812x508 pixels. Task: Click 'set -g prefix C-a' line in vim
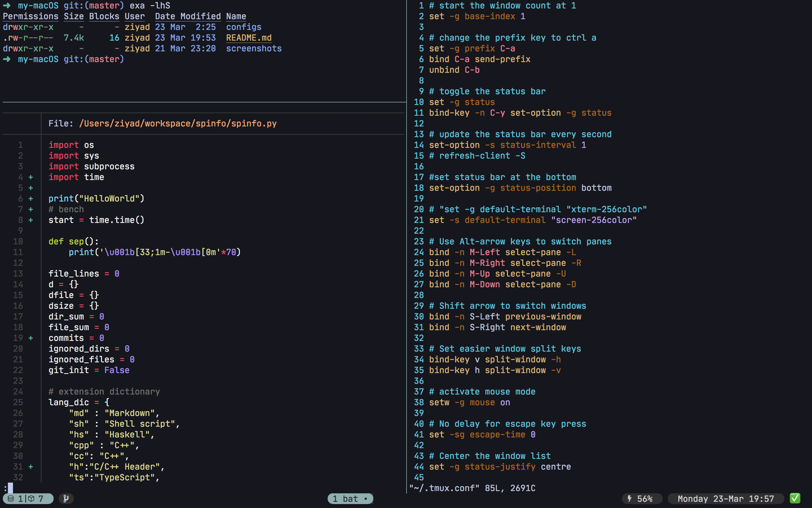click(472, 48)
